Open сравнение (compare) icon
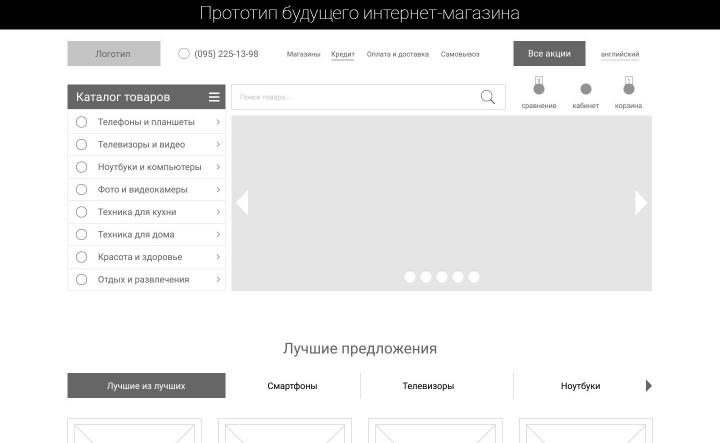This screenshot has height=443, width=720. 539,89
